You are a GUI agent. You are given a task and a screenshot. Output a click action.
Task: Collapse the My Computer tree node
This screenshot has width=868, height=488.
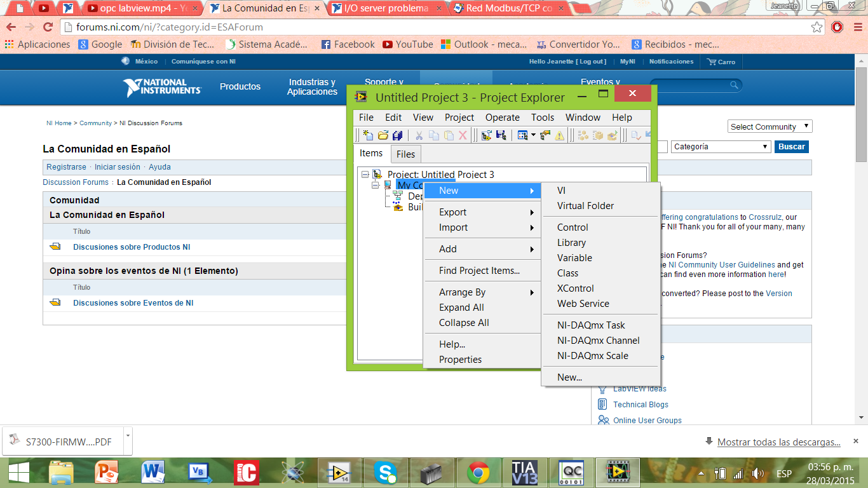click(x=375, y=185)
